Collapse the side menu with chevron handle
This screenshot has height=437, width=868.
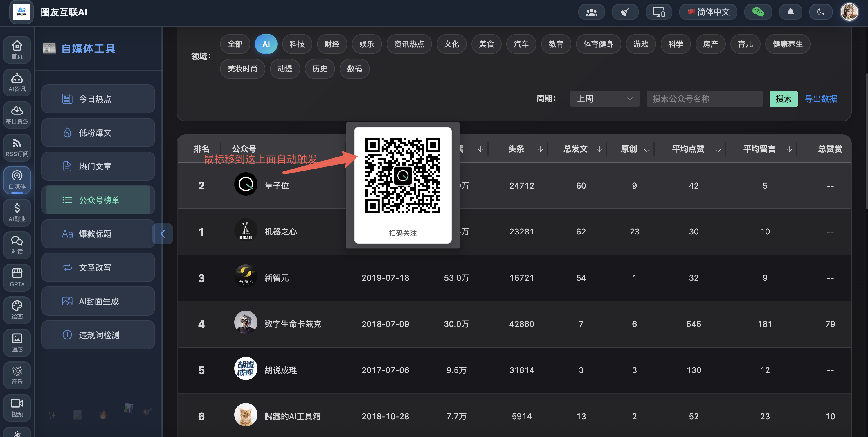(x=162, y=234)
